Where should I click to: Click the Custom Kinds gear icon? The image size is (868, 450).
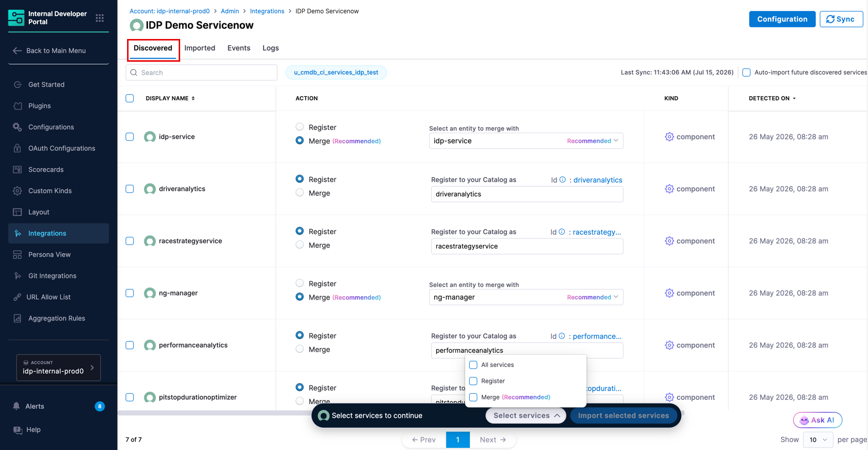(x=18, y=191)
